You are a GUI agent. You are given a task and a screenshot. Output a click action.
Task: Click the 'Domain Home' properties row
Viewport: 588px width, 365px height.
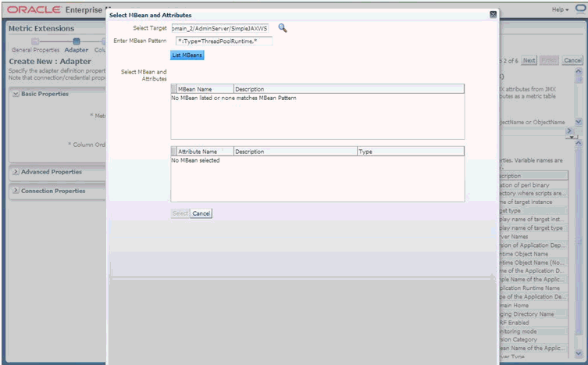533,306
